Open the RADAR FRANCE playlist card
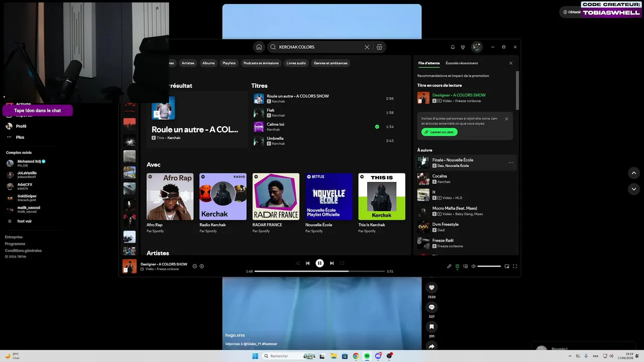Viewport: 644px width, 362px height. [x=276, y=203]
